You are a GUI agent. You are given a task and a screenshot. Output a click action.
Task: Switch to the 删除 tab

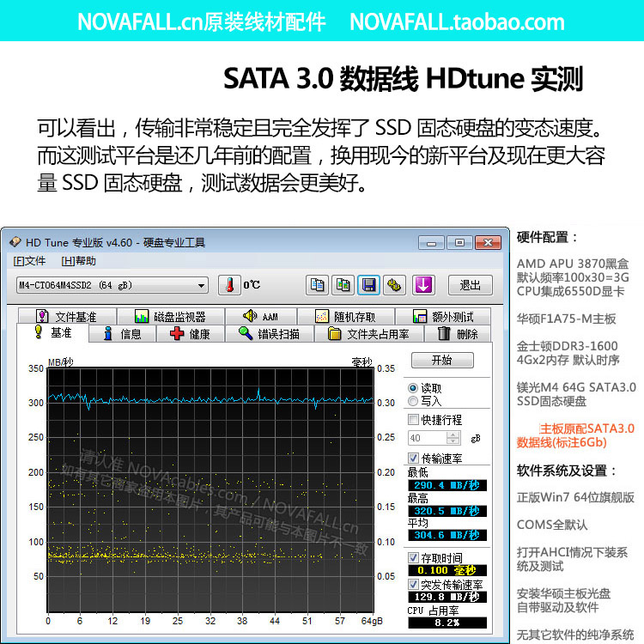click(x=458, y=334)
